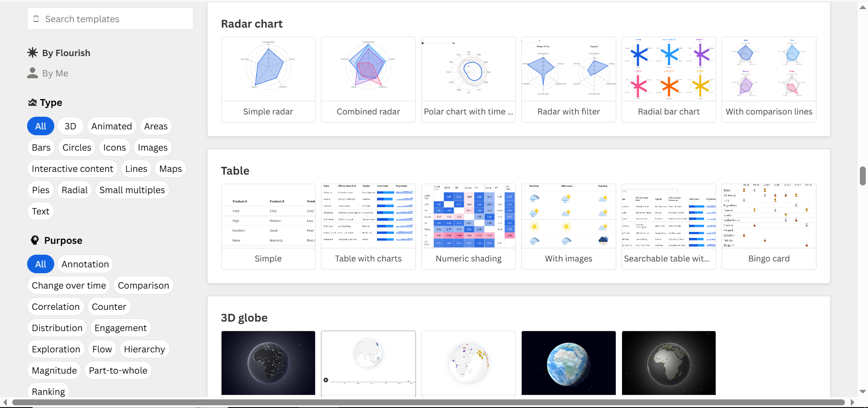Open the Radial bar chart template
This screenshot has width=868, height=408.
(669, 80)
